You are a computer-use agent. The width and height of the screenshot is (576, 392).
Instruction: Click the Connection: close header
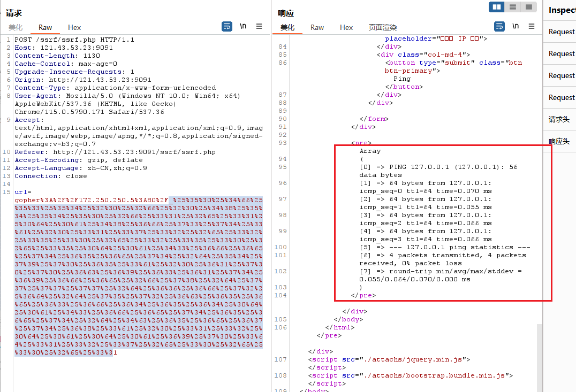point(51,176)
